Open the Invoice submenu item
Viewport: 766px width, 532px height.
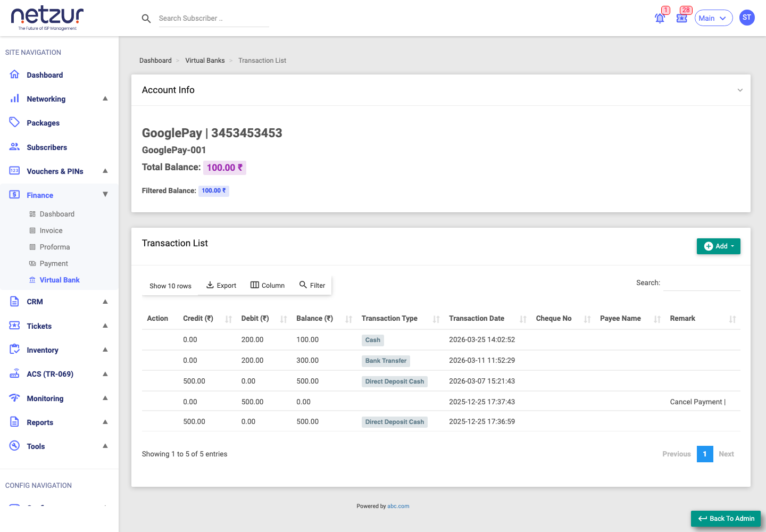point(51,230)
